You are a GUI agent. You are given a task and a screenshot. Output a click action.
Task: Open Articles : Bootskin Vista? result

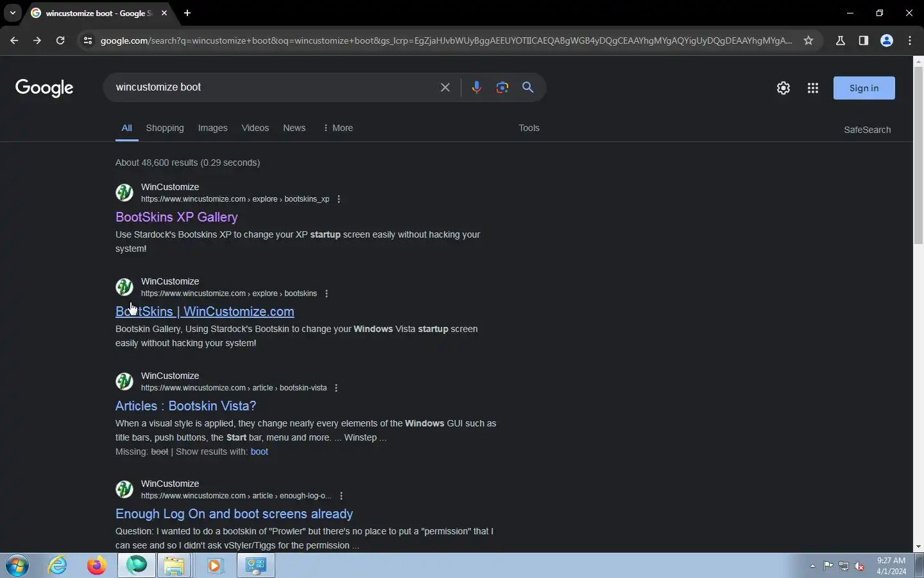[185, 406]
